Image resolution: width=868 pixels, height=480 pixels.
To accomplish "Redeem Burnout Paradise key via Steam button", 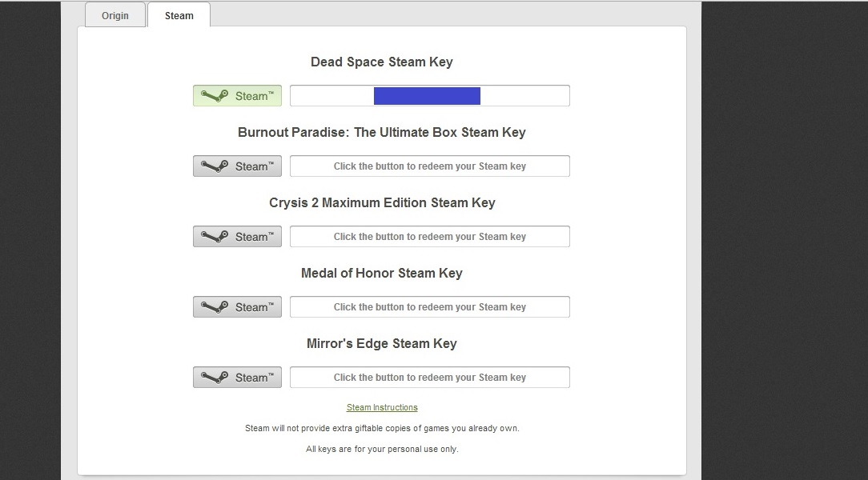I will (237, 166).
